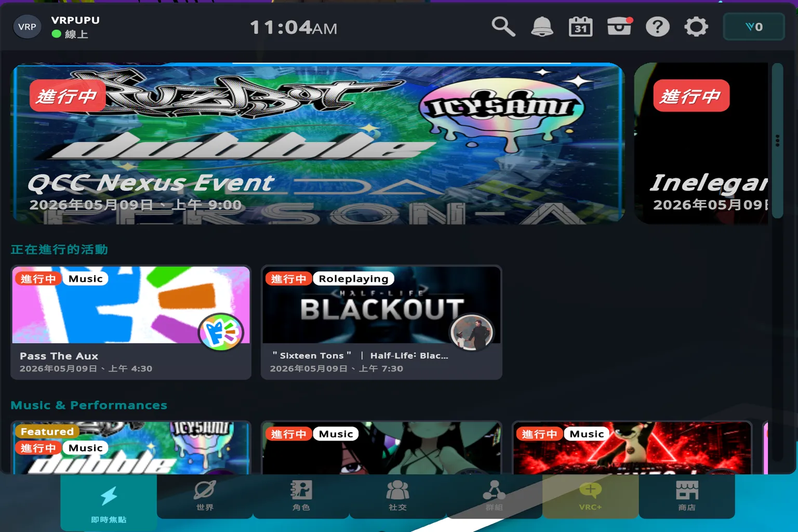798x532 pixels.
Task: Open the VRP user profile avatar
Action: pos(27,26)
